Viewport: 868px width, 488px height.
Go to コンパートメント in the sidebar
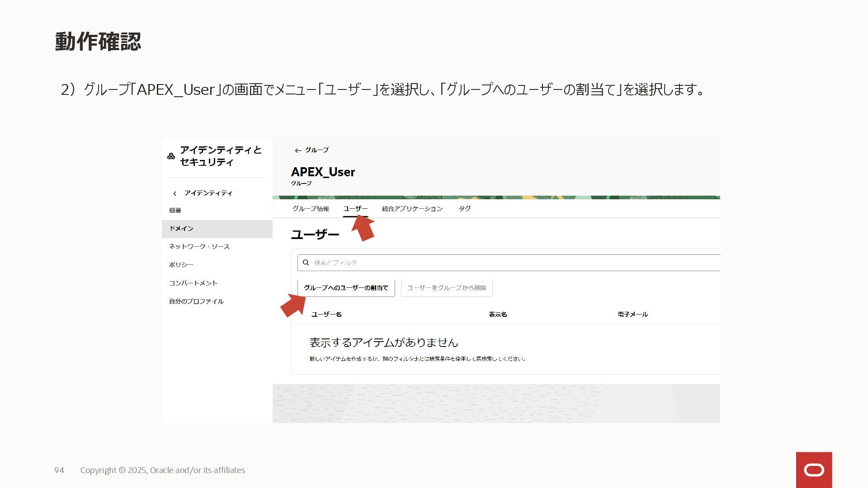point(193,283)
